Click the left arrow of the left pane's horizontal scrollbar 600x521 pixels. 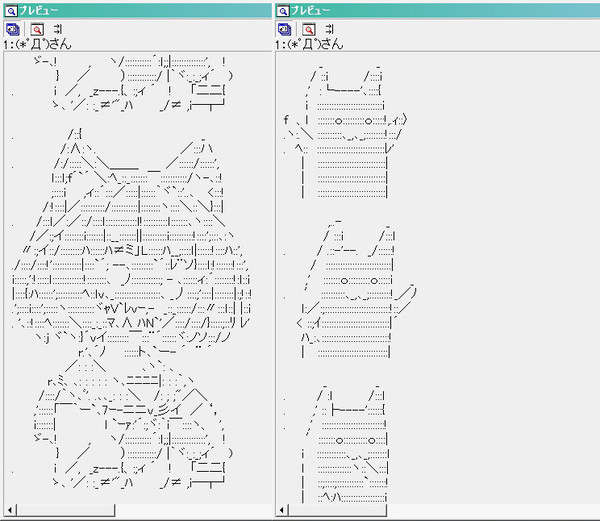coord(10,510)
